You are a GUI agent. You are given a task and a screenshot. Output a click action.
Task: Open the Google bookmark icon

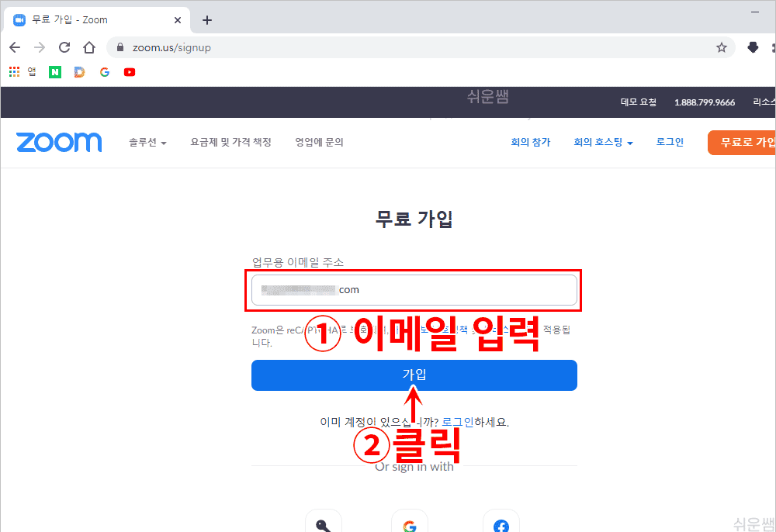(105, 72)
